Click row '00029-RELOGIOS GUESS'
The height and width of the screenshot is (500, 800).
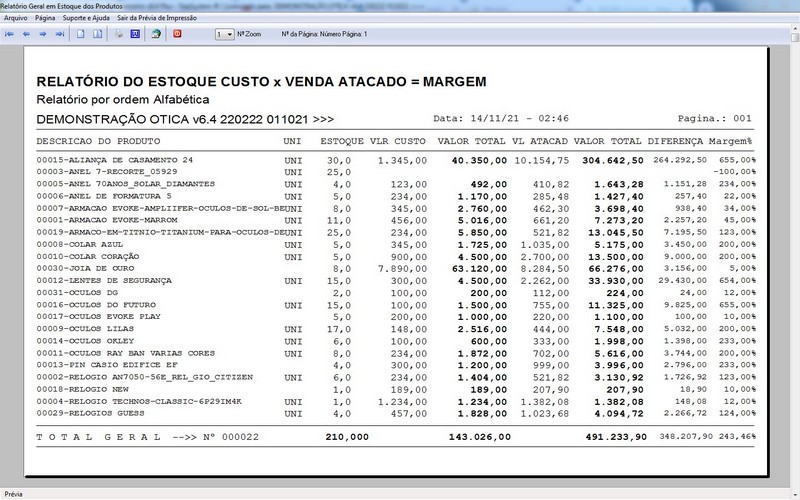point(395,414)
